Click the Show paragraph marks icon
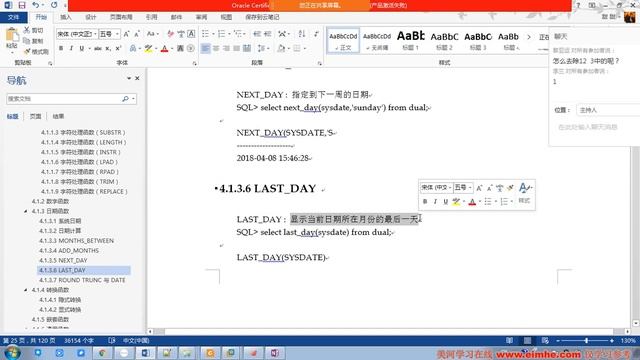The height and width of the screenshot is (360, 640). coord(316,34)
